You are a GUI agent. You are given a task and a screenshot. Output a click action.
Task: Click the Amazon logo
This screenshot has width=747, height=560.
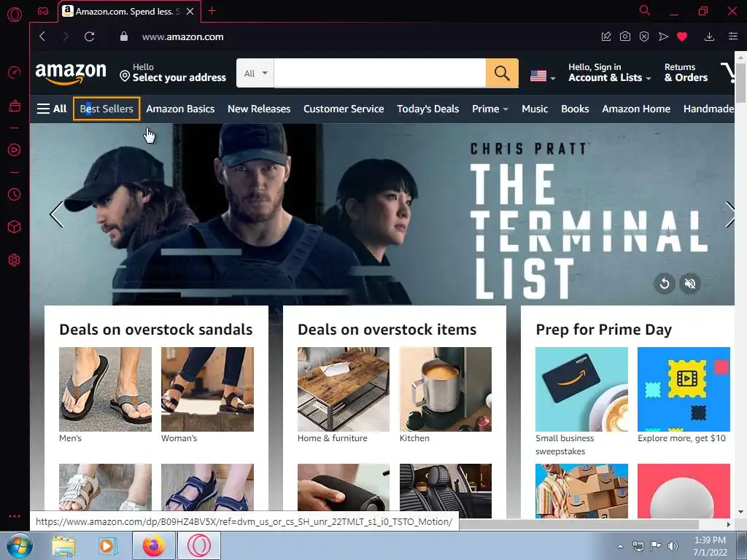pyautogui.click(x=71, y=74)
